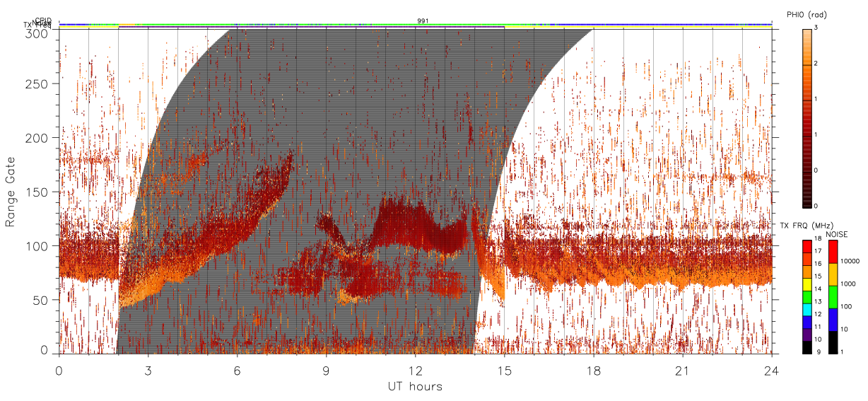Click the '991' CPID label above plot

[423, 21]
